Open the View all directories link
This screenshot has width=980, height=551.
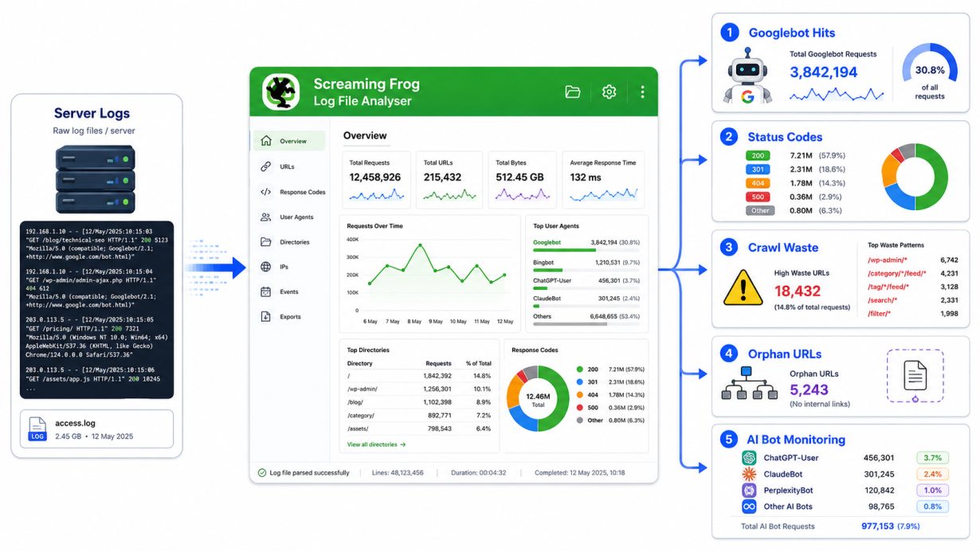point(376,444)
